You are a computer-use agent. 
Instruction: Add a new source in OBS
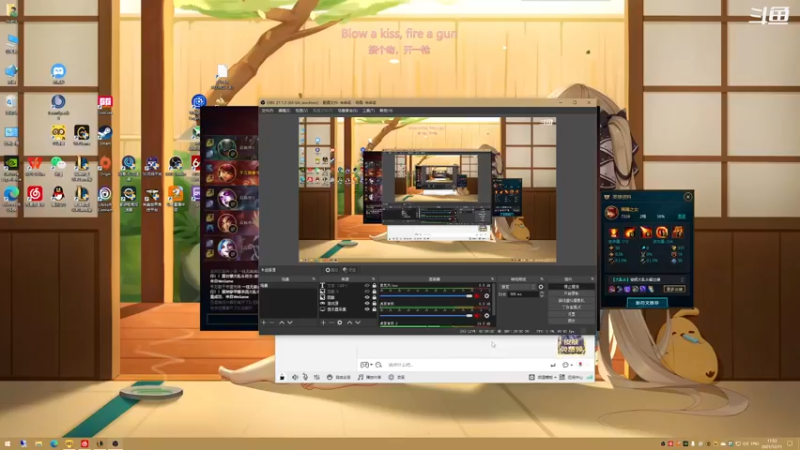click(323, 322)
